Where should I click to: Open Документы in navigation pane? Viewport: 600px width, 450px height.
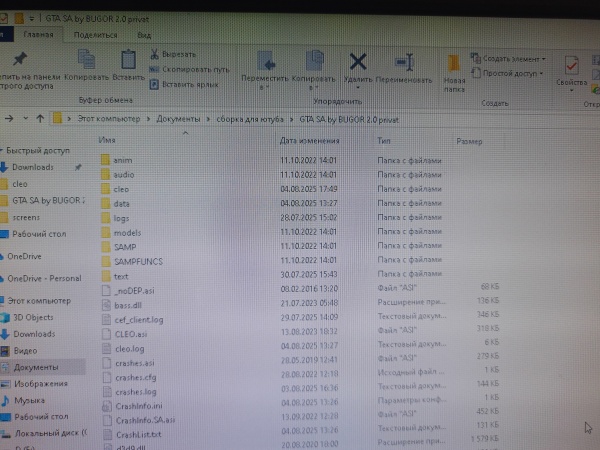36,367
